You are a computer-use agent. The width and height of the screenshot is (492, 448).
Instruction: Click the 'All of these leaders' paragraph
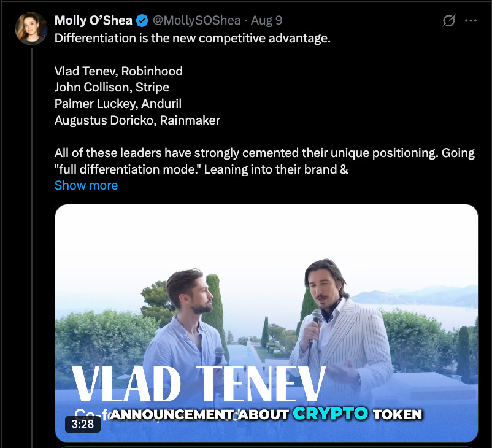(x=264, y=161)
